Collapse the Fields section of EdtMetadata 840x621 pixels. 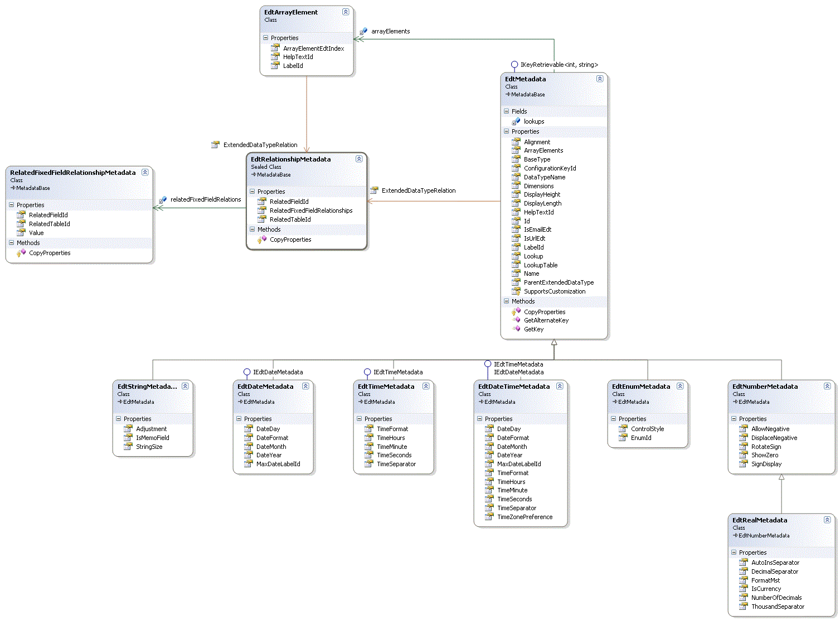click(x=508, y=111)
